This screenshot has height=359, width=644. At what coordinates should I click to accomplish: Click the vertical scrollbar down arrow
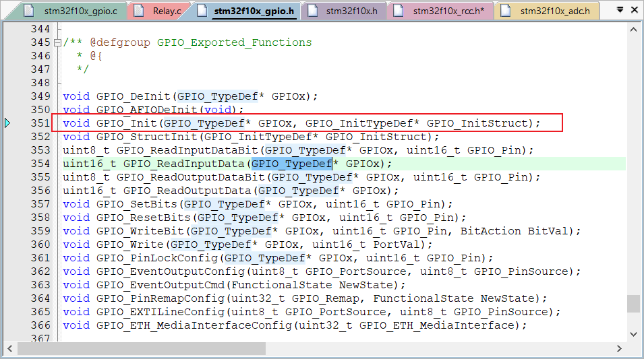[633, 334]
